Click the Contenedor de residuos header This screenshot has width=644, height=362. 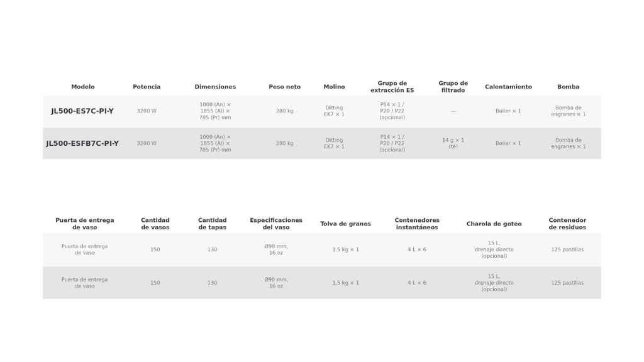click(x=567, y=224)
